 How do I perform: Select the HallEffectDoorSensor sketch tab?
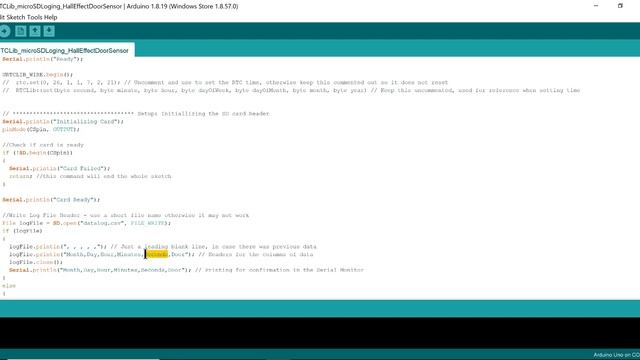tap(65, 50)
